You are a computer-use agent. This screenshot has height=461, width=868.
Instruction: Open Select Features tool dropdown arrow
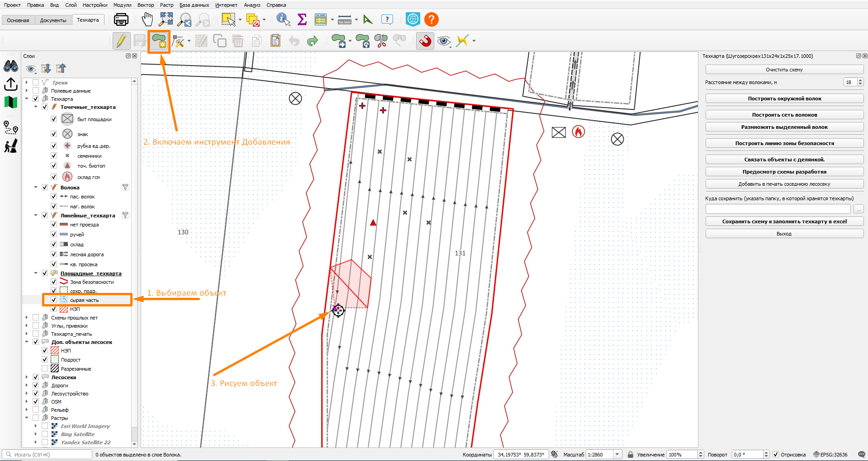[x=240, y=19]
